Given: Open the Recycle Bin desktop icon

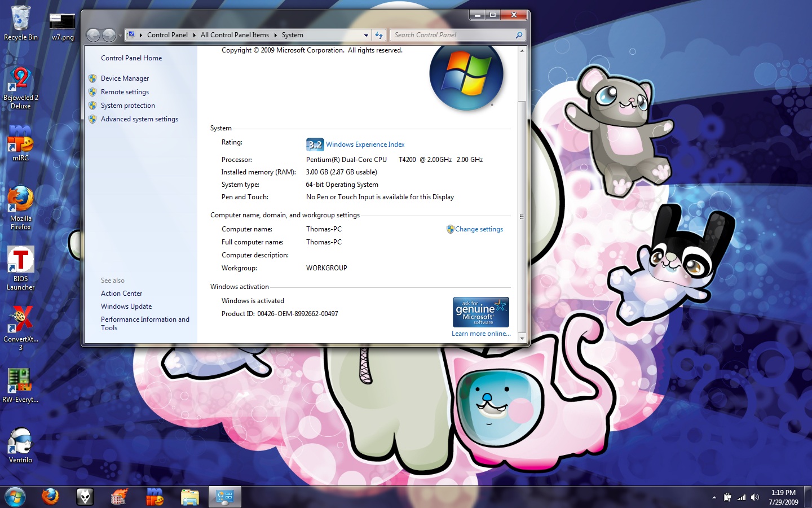Looking at the screenshot, I should (x=21, y=23).
